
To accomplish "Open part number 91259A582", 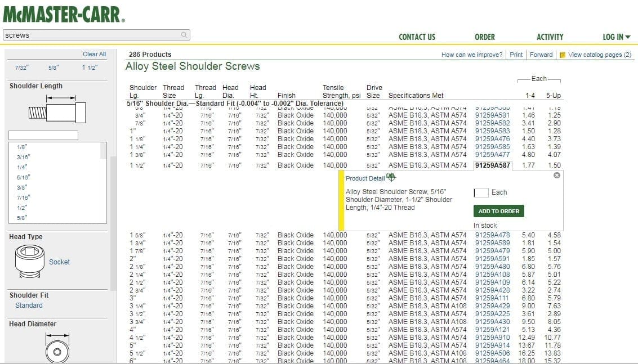I will [x=492, y=123].
